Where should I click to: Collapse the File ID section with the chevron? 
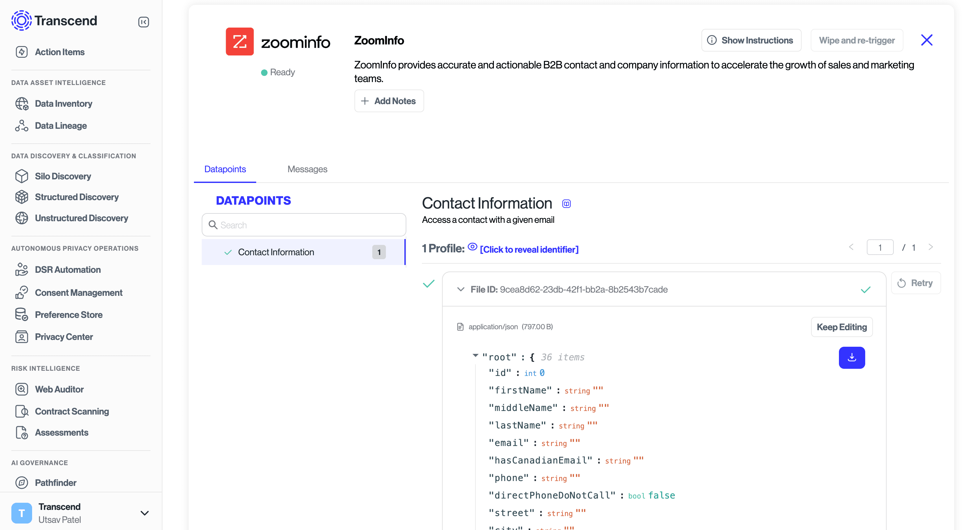coord(460,290)
